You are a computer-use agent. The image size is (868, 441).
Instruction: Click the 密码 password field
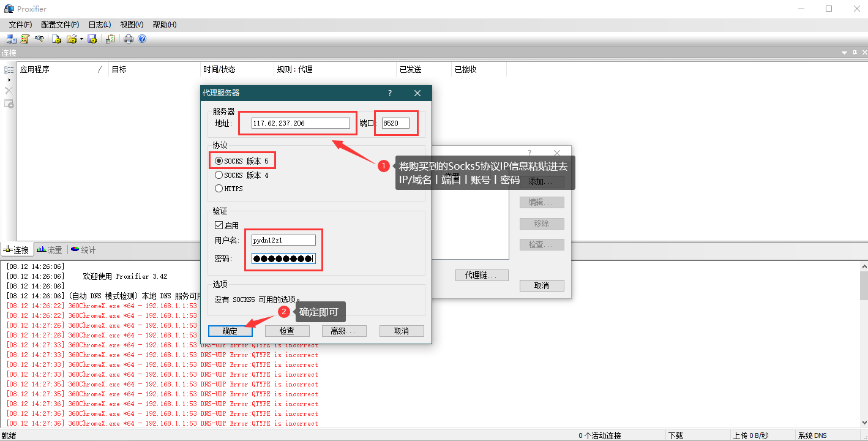point(283,258)
